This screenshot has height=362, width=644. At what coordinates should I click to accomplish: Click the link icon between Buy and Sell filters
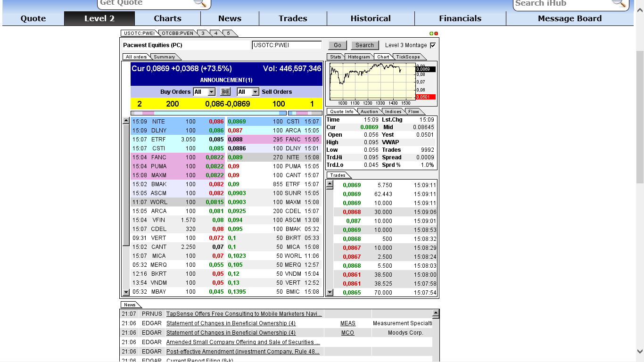pos(225,92)
